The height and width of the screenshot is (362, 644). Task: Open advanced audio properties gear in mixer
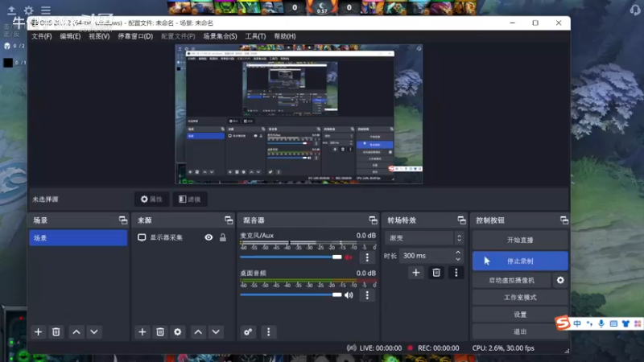click(248, 331)
